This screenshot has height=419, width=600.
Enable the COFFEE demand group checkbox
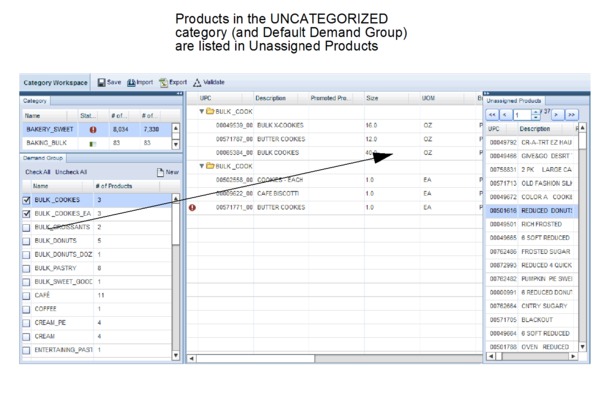tap(27, 309)
